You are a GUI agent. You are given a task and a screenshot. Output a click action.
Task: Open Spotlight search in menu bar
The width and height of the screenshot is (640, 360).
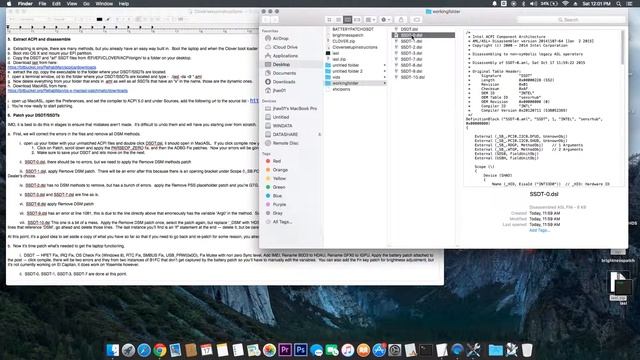point(619,4)
